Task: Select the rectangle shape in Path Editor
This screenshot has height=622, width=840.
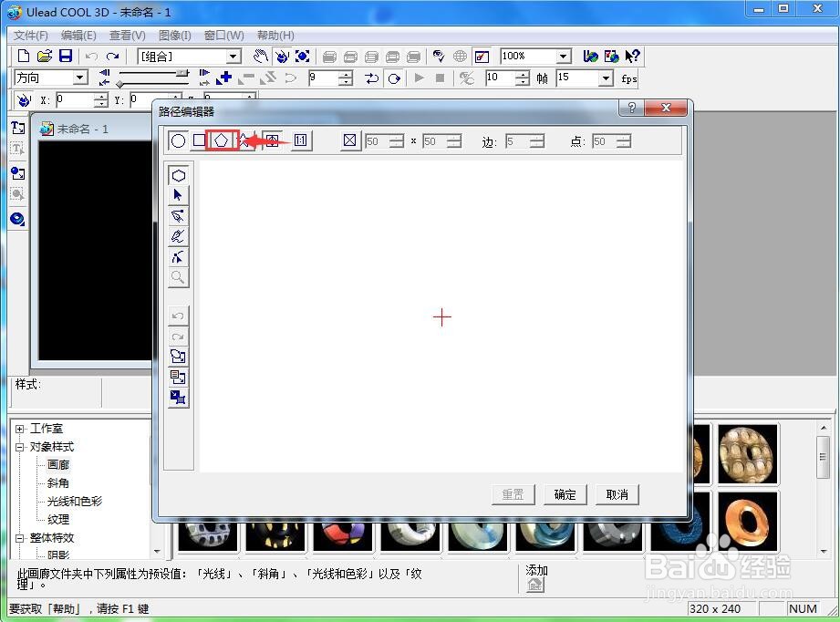Action: pyautogui.click(x=199, y=140)
